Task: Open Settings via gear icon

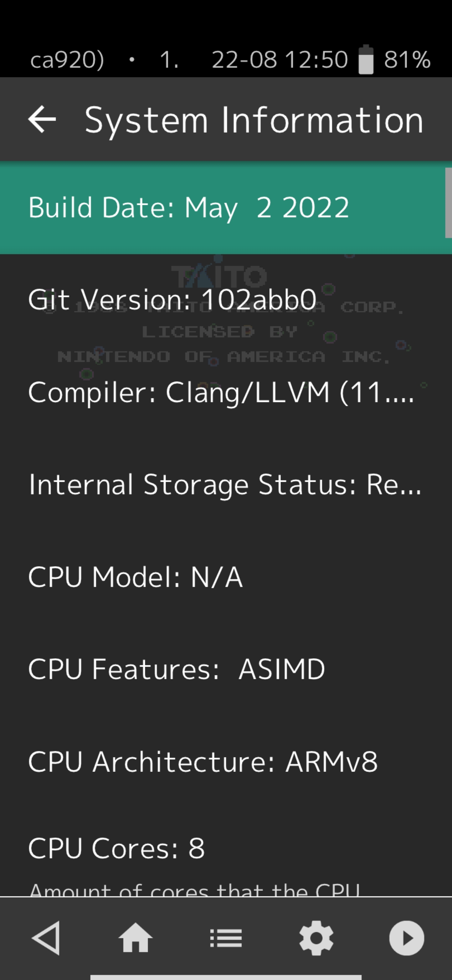Action: [x=316, y=938]
